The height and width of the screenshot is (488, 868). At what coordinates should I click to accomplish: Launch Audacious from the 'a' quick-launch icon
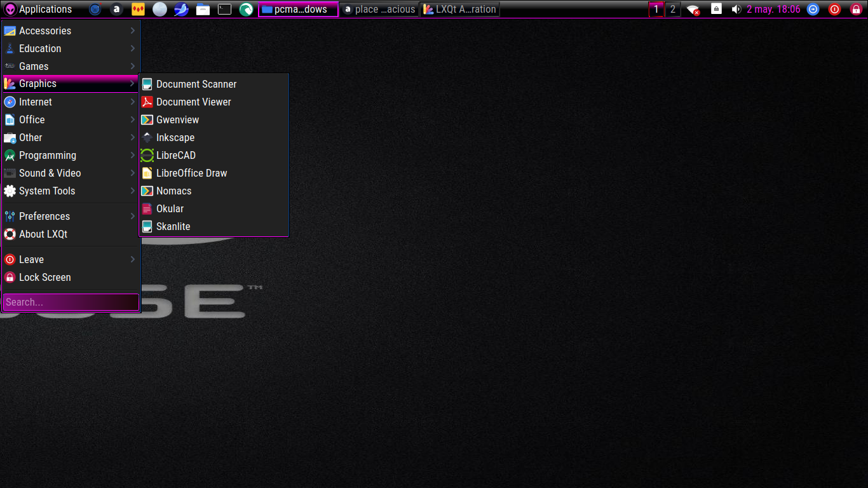click(116, 10)
